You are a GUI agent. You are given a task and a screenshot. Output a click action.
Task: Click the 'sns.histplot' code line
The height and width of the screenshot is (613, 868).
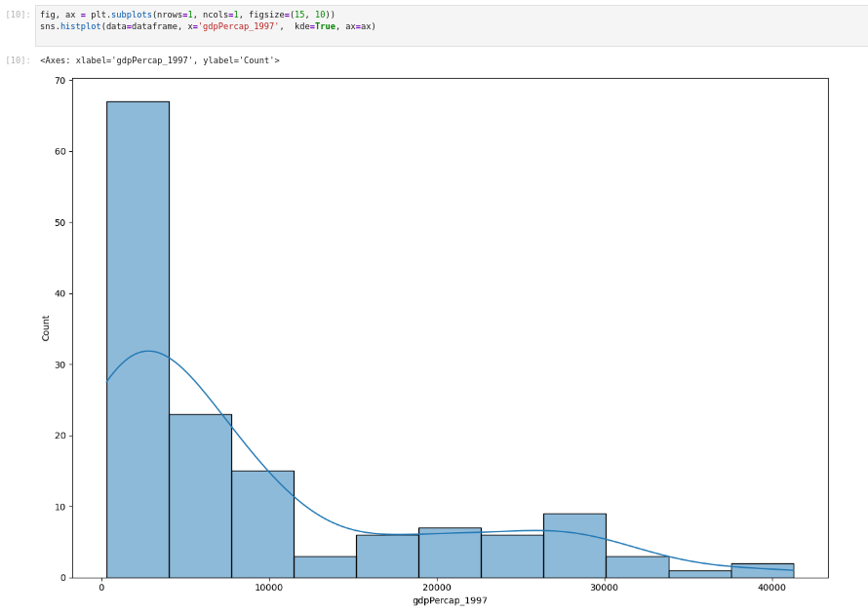pyautogui.click(x=208, y=26)
